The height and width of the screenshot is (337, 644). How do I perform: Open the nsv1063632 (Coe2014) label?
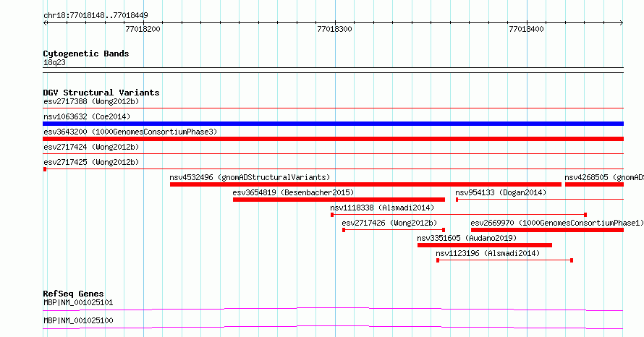pyautogui.click(x=87, y=116)
